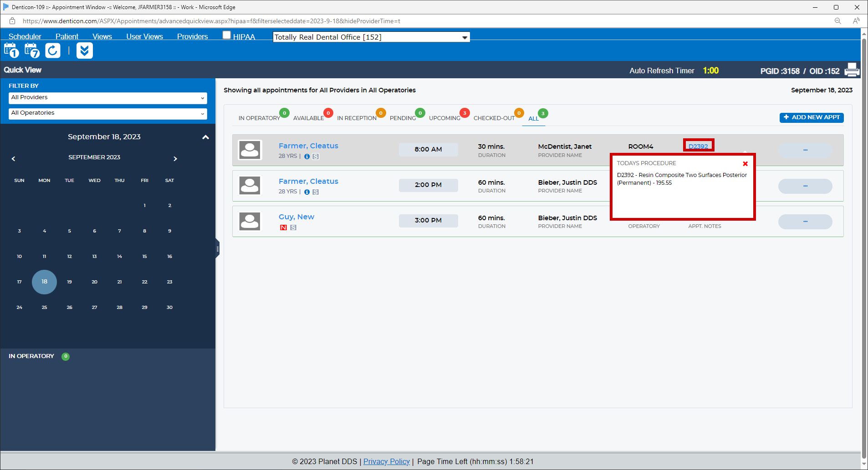Image resolution: width=868 pixels, height=470 pixels.
Task: Click the 2:00 PM Farmer patient avatar
Action: tap(250, 185)
